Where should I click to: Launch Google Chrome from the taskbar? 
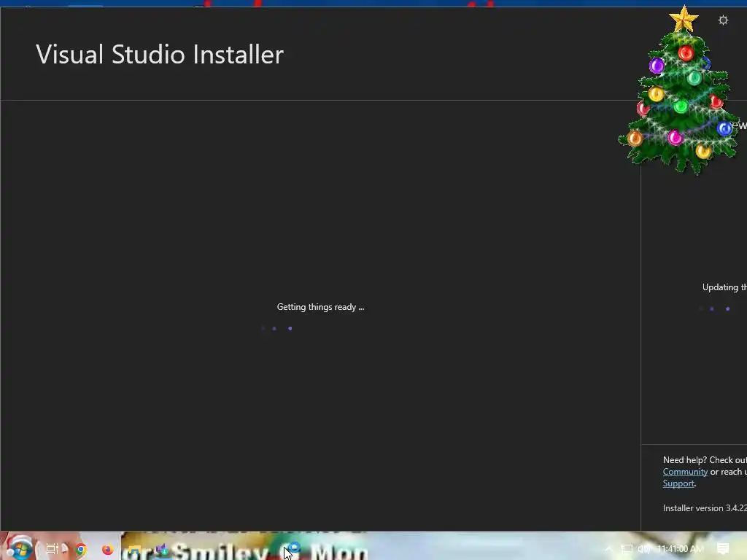81,550
